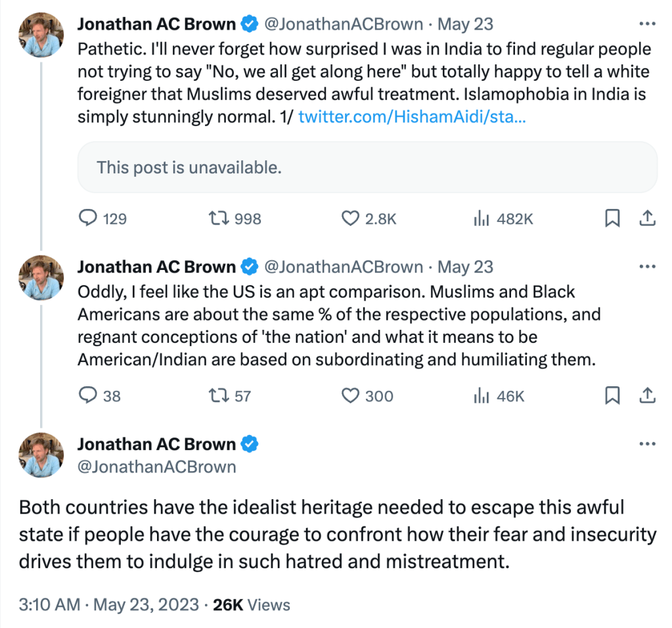Reply to the first tweet with 129 replies

pos(88,218)
